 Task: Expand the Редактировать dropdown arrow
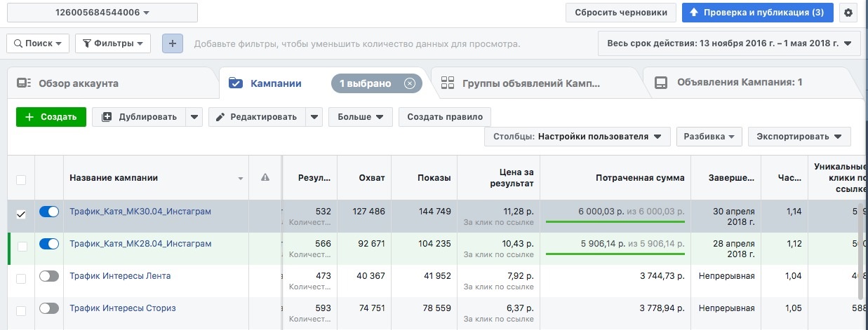[314, 117]
